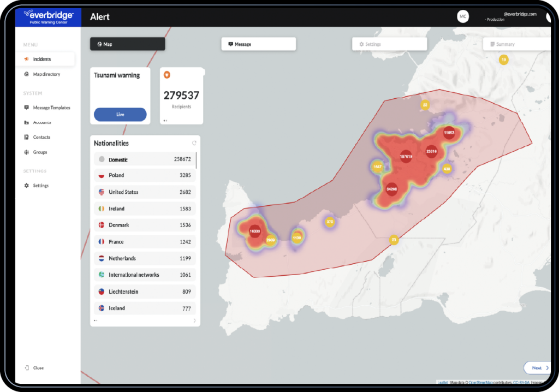Open Map directory from the sidebar
The height and width of the screenshot is (392, 559).
click(x=46, y=74)
